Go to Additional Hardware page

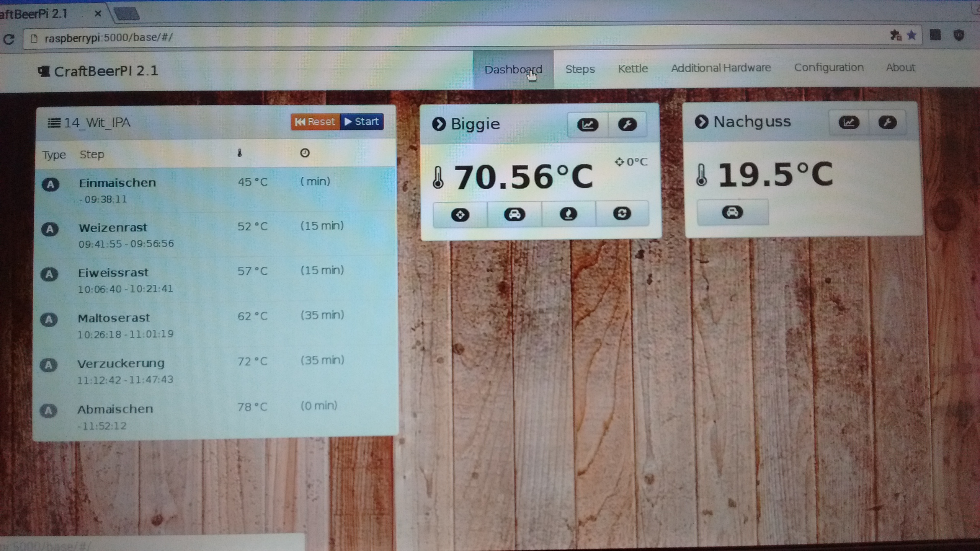[720, 68]
